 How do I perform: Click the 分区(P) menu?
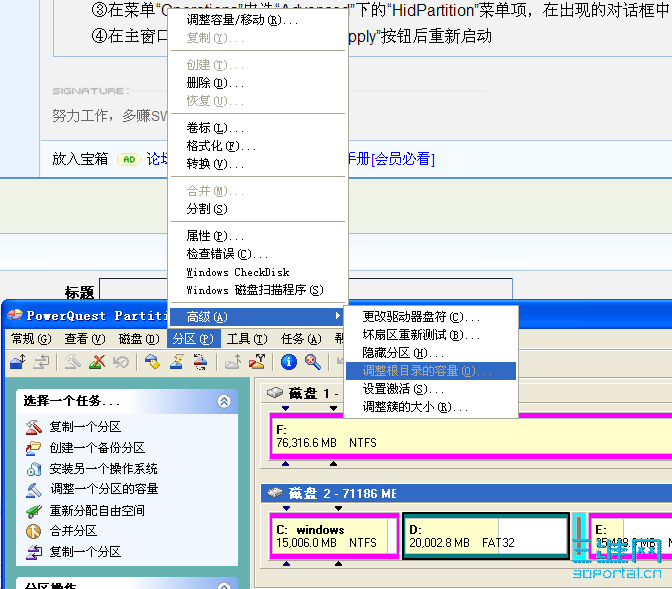coord(193,339)
